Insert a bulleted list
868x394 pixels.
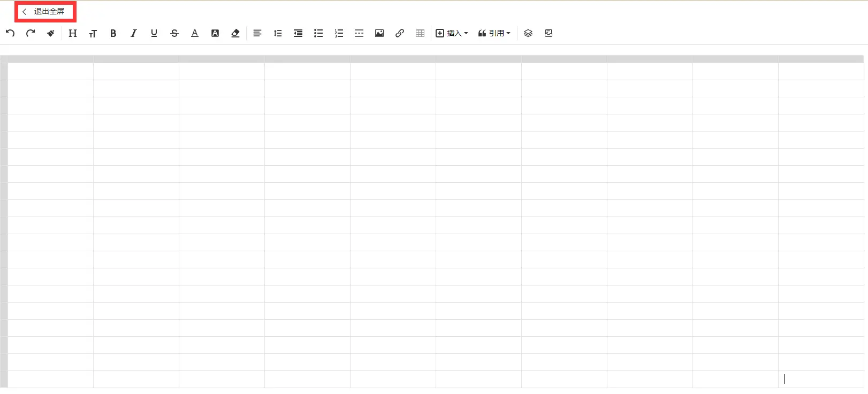tap(318, 33)
